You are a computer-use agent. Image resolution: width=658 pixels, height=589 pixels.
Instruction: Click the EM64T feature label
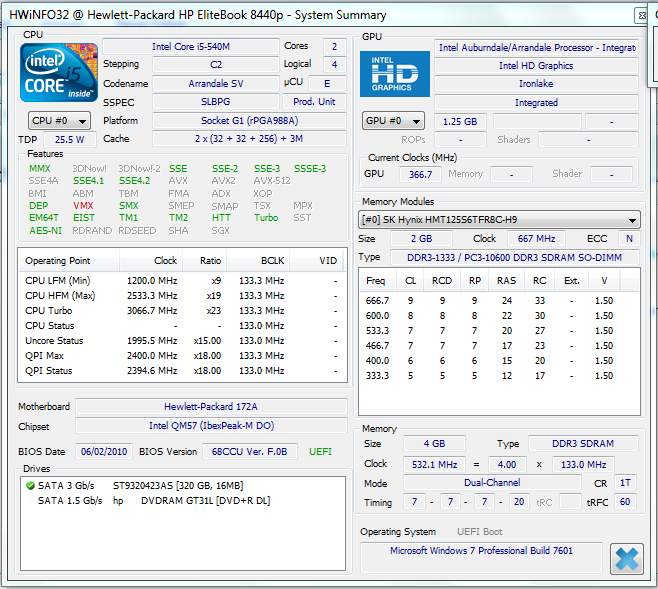[x=44, y=218]
